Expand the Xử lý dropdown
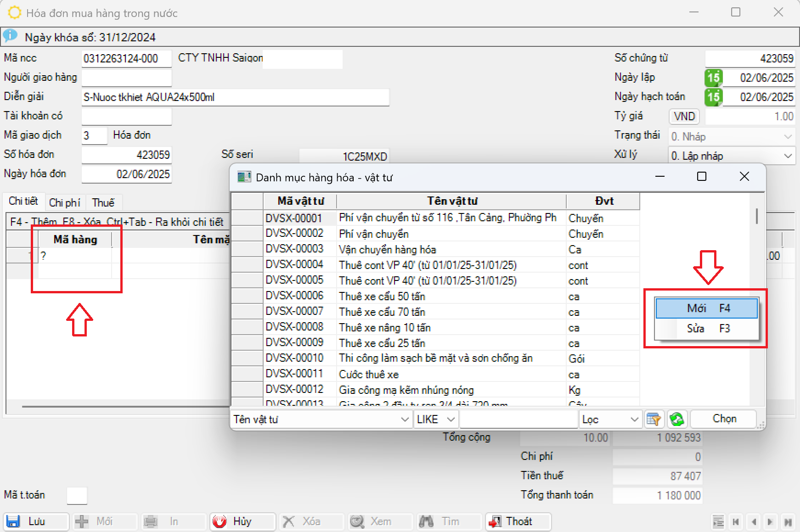The width and height of the screenshot is (800, 532). [x=788, y=156]
